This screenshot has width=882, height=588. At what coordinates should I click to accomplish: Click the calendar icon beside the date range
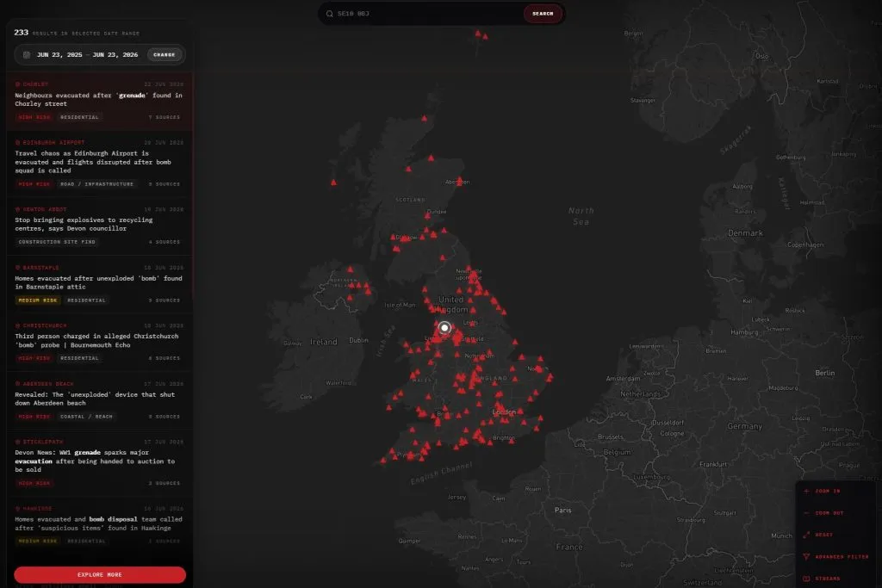[x=27, y=54]
